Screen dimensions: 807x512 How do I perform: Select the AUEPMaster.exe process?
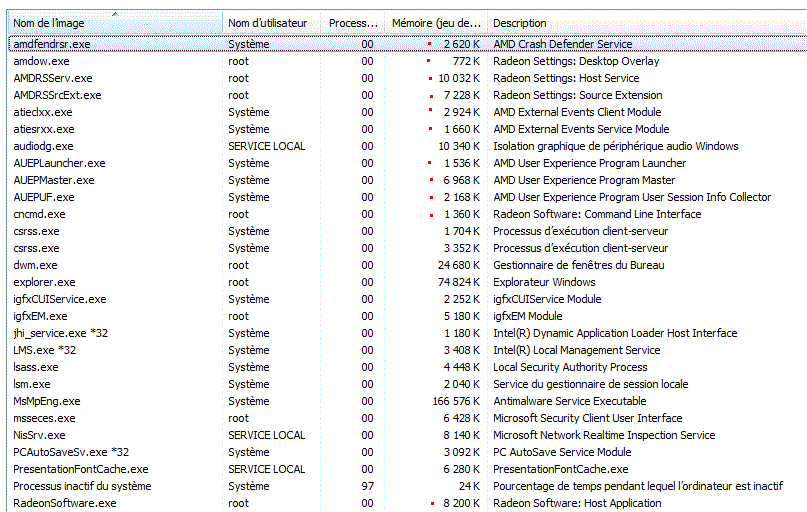54,180
